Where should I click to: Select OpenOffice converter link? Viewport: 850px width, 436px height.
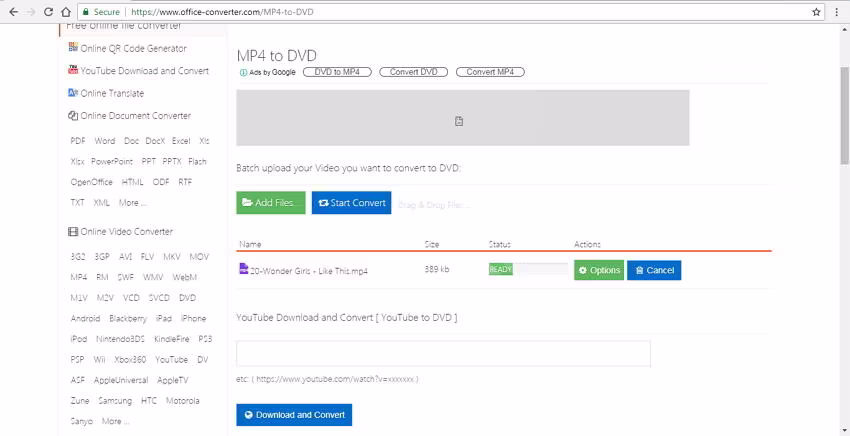pyautogui.click(x=92, y=182)
